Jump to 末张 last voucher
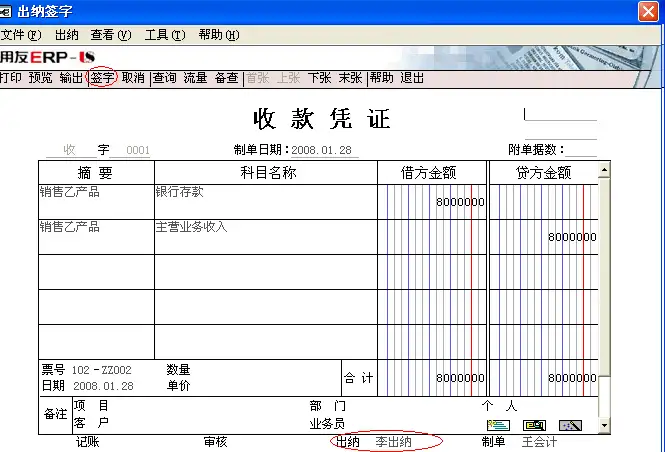Viewport: 665px width, 452px height. pos(350,78)
